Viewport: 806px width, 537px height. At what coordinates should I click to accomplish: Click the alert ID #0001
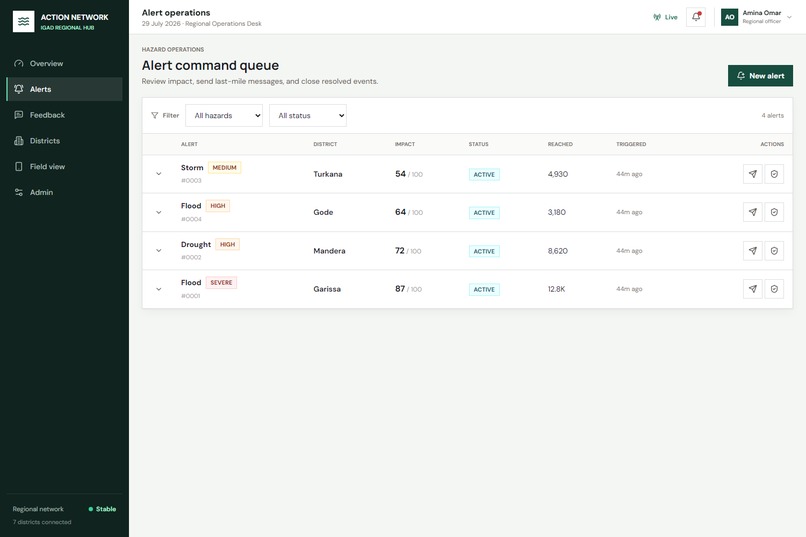point(191,296)
